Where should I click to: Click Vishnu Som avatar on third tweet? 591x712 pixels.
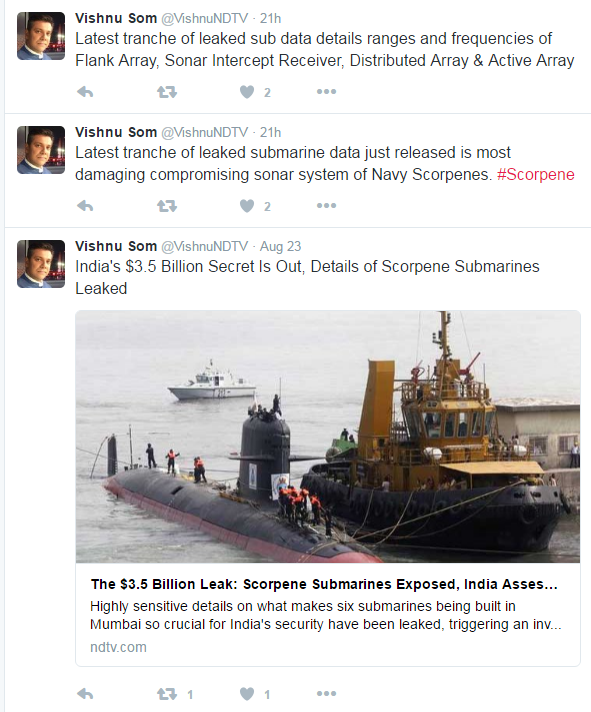41,264
